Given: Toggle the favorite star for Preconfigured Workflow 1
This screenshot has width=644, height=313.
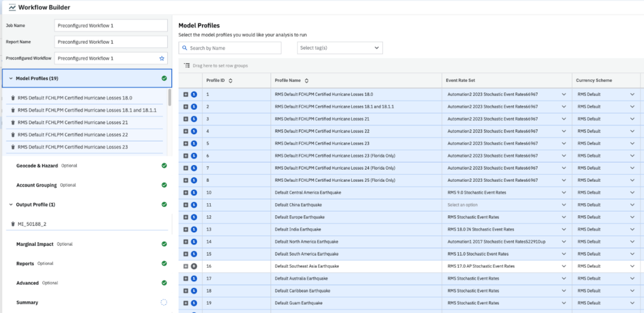Looking at the screenshot, I should [162, 58].
